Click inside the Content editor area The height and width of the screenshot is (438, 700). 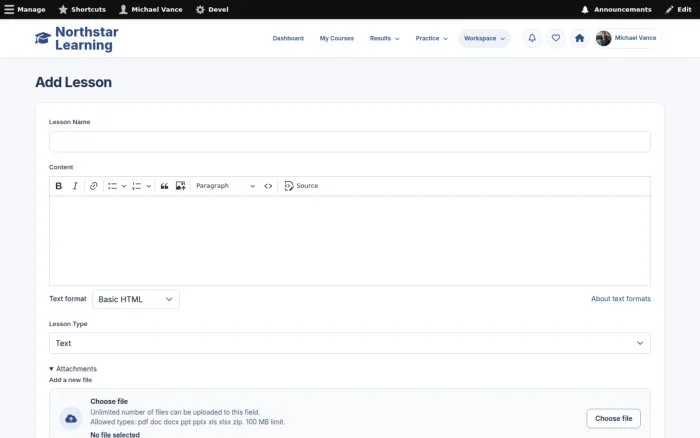(x=350, y=241)
